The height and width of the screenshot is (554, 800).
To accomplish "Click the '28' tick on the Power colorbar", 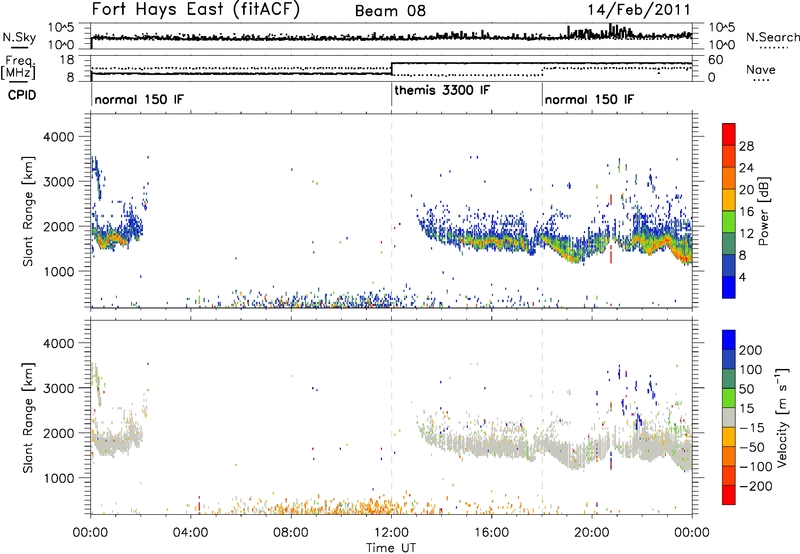I will pyautogui.click(x=746, y=146).
